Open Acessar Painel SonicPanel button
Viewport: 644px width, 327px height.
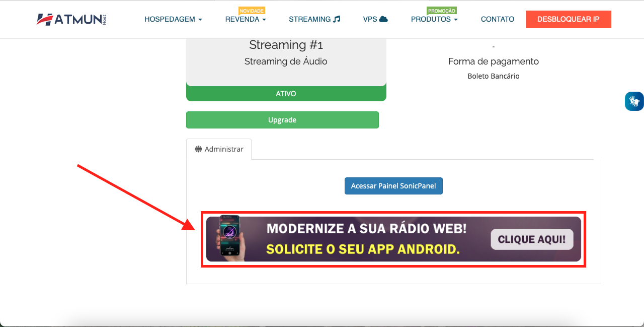(x=393, y=186)
